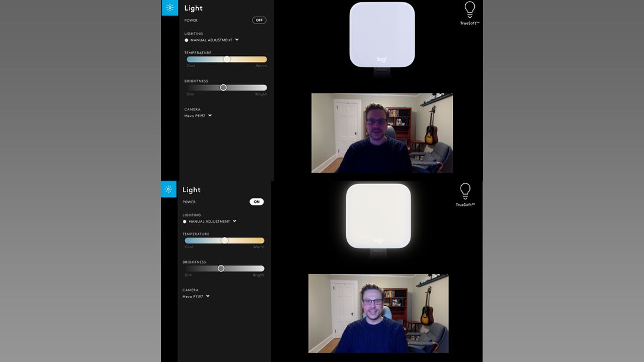Click the blue light icon beside the powered-off Light panel
Viewport: 644px width, 362px height.
[x=170, y=8]
